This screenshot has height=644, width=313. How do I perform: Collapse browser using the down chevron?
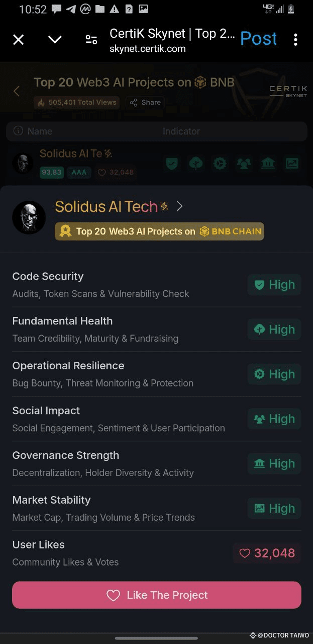(x=55, y=40)
